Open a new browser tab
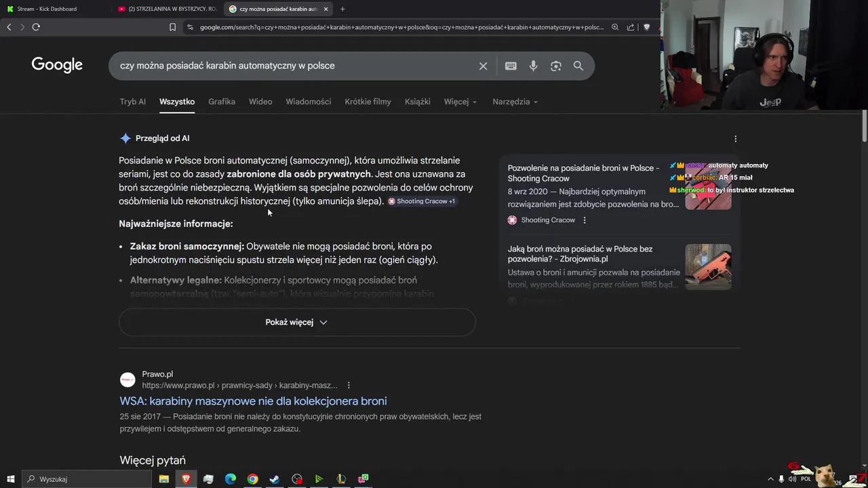868x488 pixels. pyautogui.click(x=342, y=9)
